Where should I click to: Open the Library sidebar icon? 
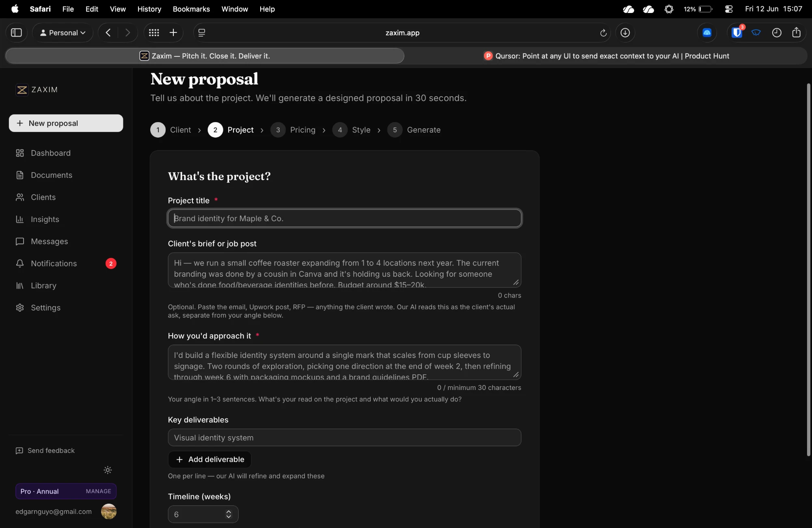tap(19, 286)
